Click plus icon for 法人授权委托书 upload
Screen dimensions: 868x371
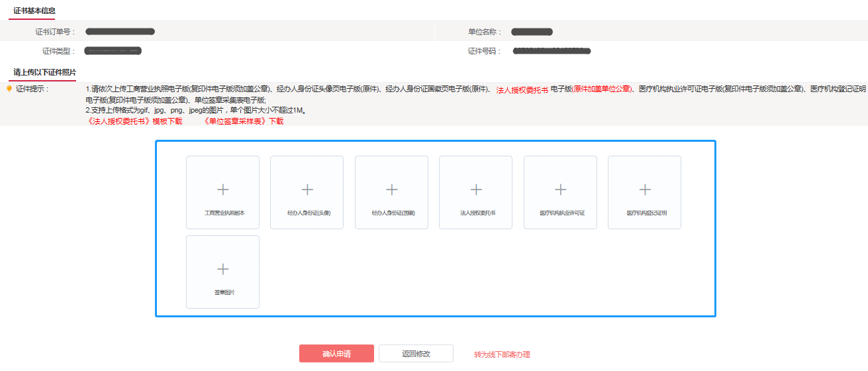coord(475,190)
